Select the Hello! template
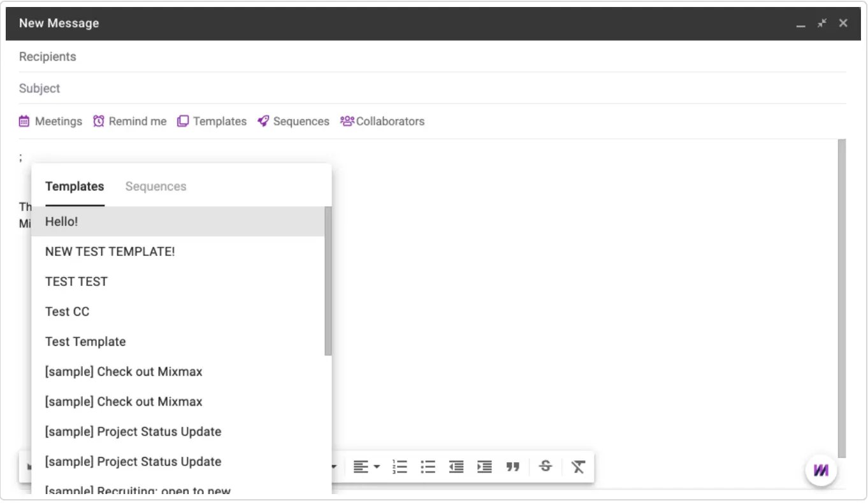Image resolution: width=868 pixels, height=503 pixels. (x=178, y=222)
